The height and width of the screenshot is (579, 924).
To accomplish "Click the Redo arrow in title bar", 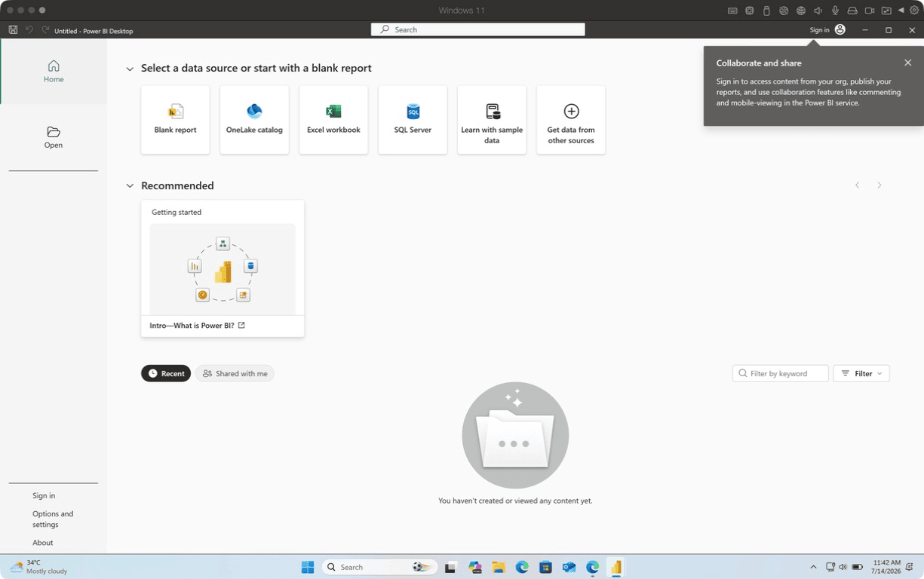I will (x=46, y=30).
